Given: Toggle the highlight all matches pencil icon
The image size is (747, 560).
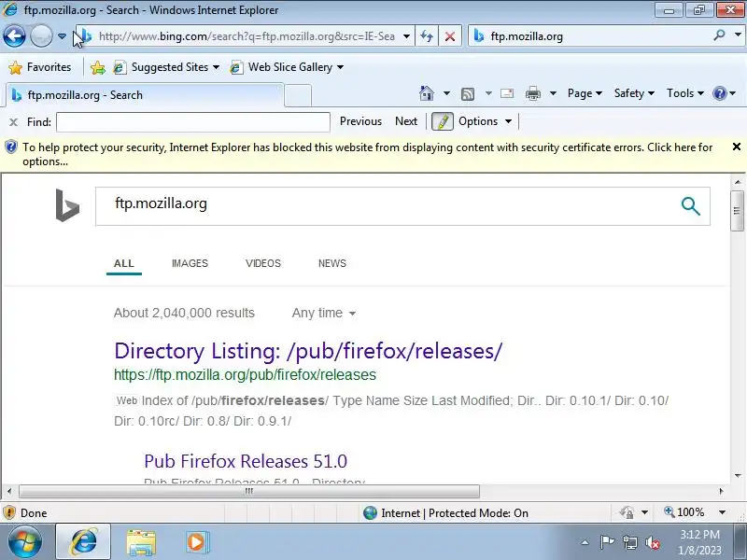Looking at the screenshot, I should coord(442,121).
